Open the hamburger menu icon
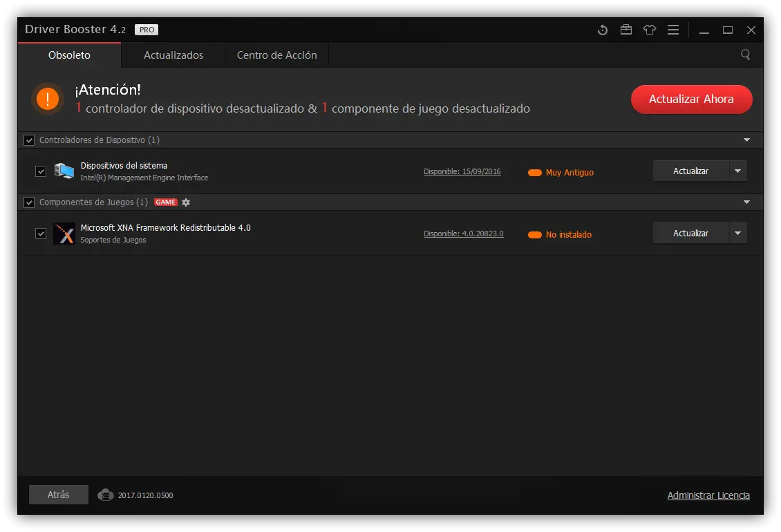The image size is (781, 532). [673, 30]
